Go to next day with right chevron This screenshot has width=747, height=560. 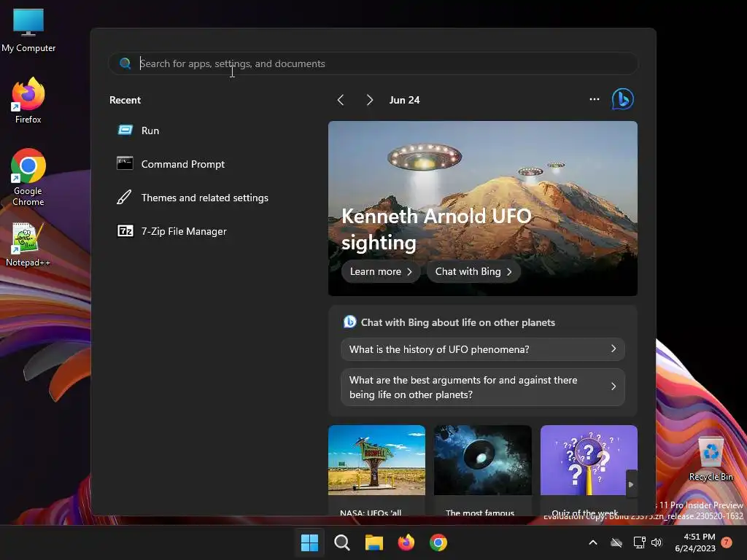click(x=370, y=100)
